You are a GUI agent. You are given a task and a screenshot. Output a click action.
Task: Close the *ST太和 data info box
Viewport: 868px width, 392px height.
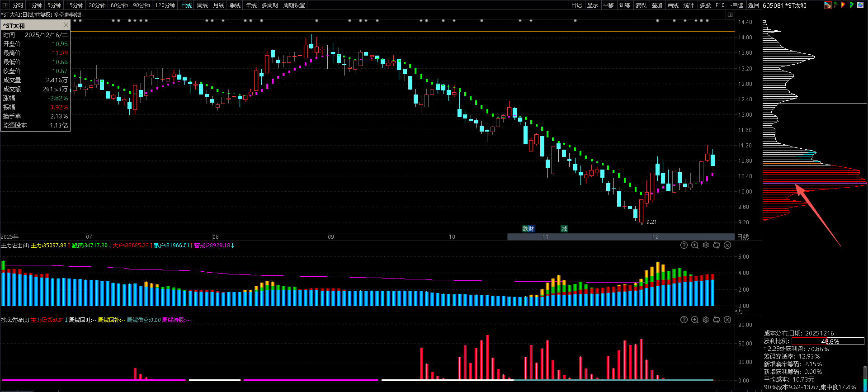click(x=66, y=25)
